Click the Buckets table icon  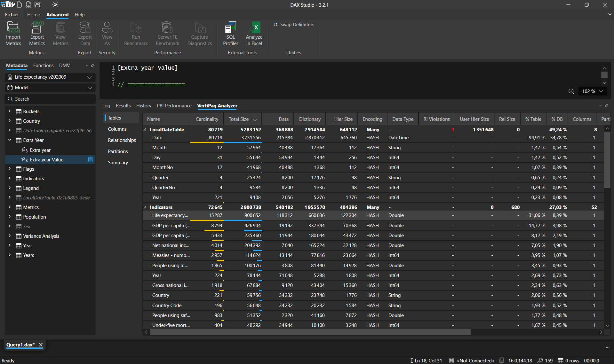[x=19, y=112]
